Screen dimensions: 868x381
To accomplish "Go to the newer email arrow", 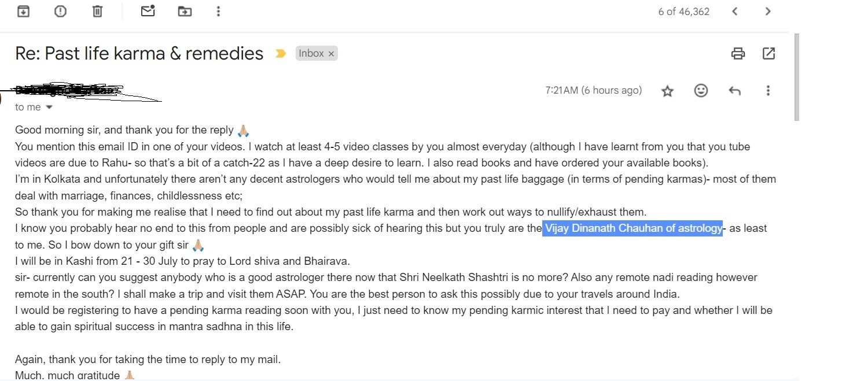I will tap(735, 11).
